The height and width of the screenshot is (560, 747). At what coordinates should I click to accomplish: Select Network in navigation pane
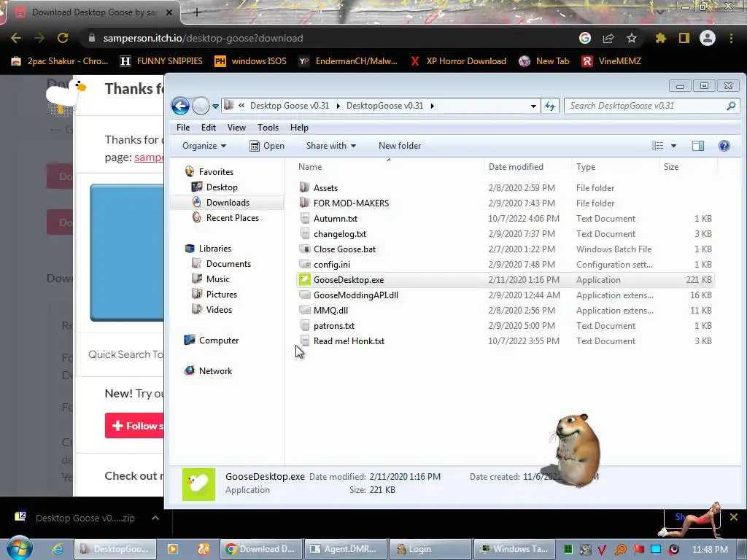point(215,371)
